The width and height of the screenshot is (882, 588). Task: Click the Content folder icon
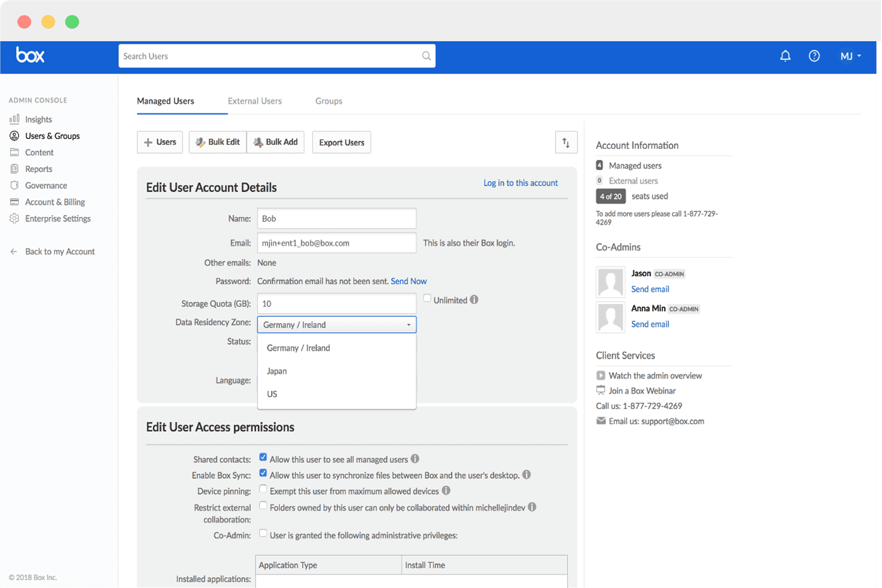[14, 152]
